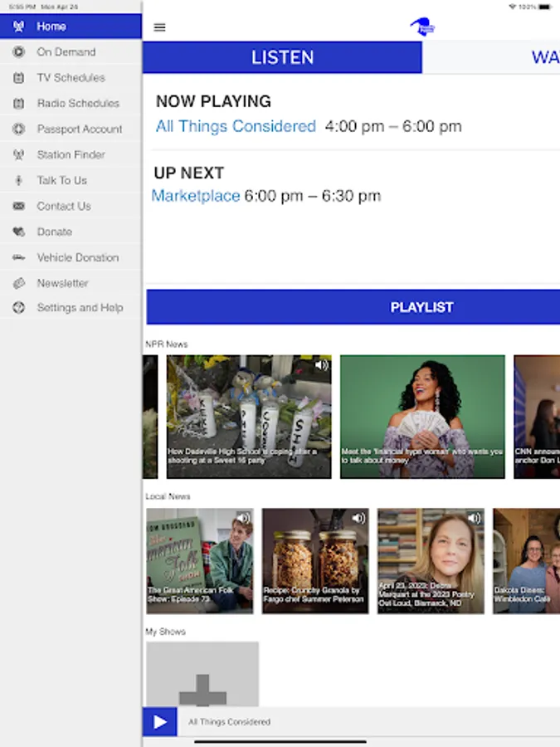Open the Crunchy Granola recipe story
Image resolution: width=560 pixels, height=747 pixels.
(x=315, y=561)
